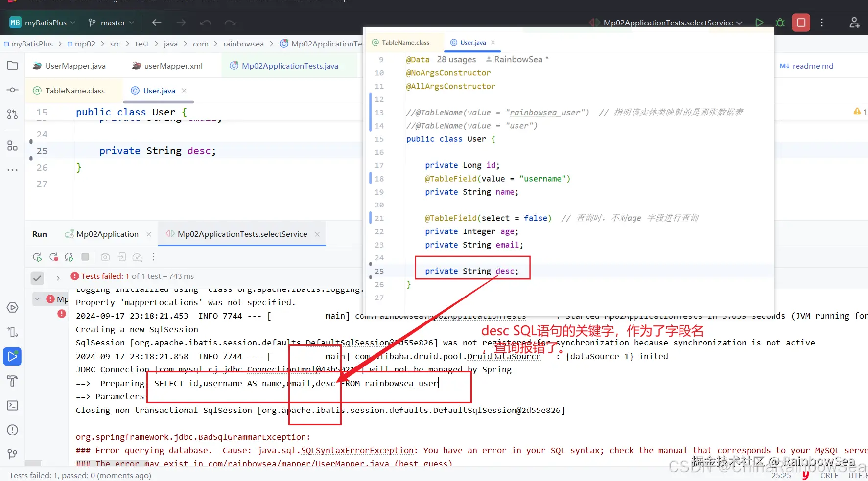
Task: Close the Mp02ApplicationTests.selectService run tab
Action: point(317,234)
